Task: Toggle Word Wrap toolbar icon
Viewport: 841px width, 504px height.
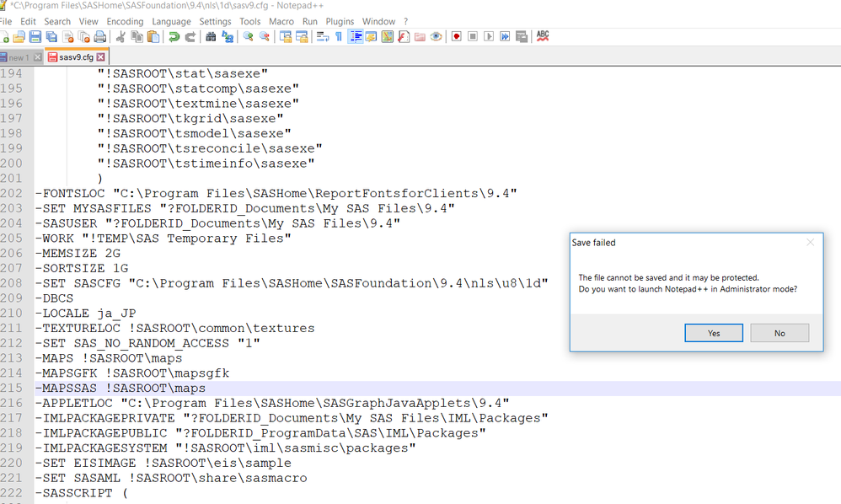Action: [x=323, y=36]
